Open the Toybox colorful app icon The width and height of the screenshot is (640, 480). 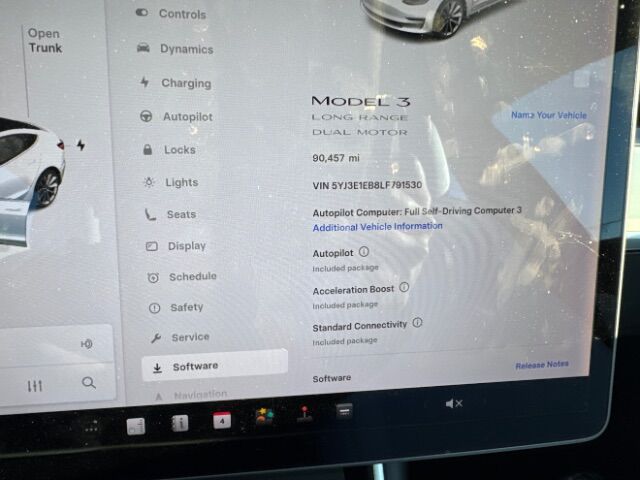click(264, 417)
